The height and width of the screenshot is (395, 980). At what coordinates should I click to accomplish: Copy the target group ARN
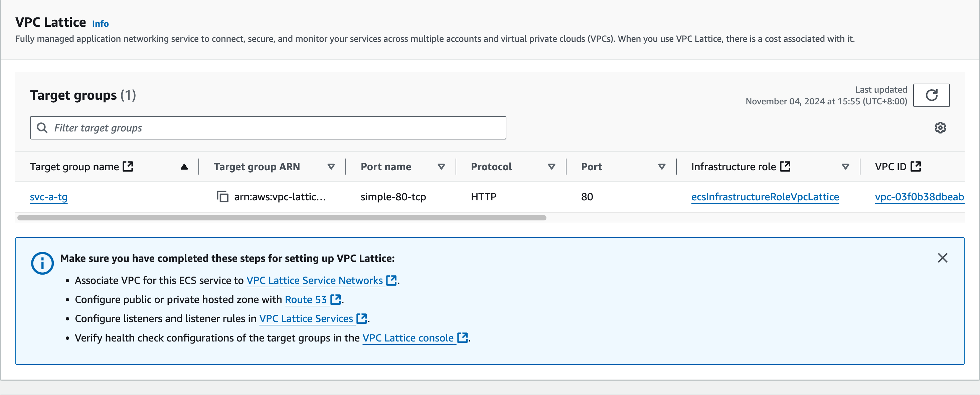pos(222,197)
